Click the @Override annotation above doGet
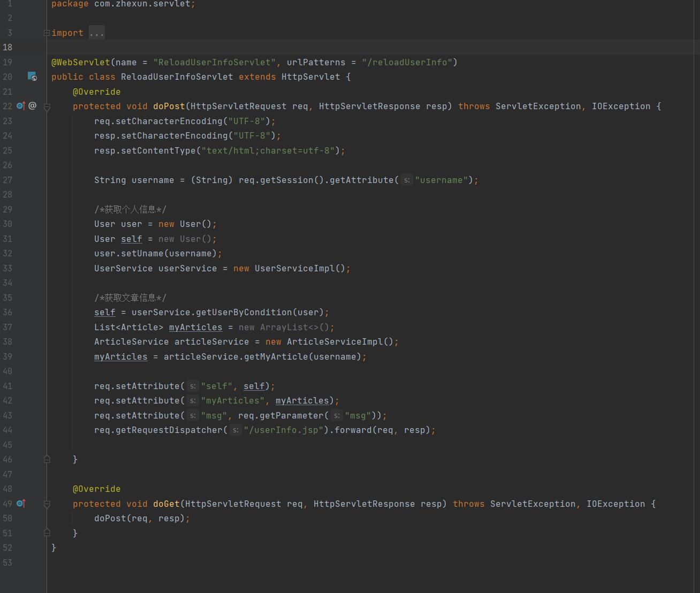Viewport: 700px width, 593px height. [x=97, y=489]
